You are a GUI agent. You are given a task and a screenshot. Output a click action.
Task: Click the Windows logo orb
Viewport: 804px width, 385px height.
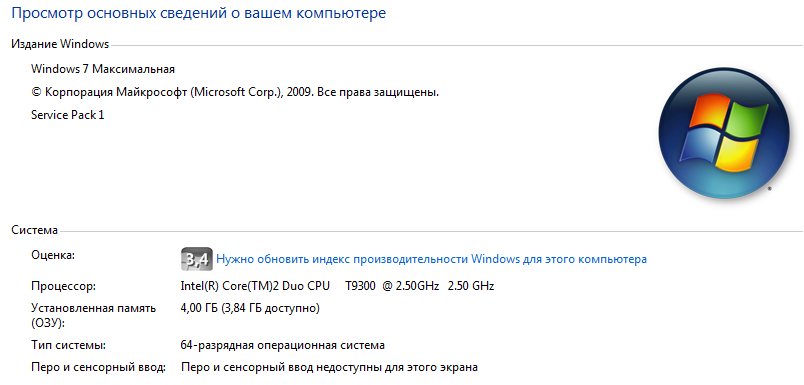724,132
